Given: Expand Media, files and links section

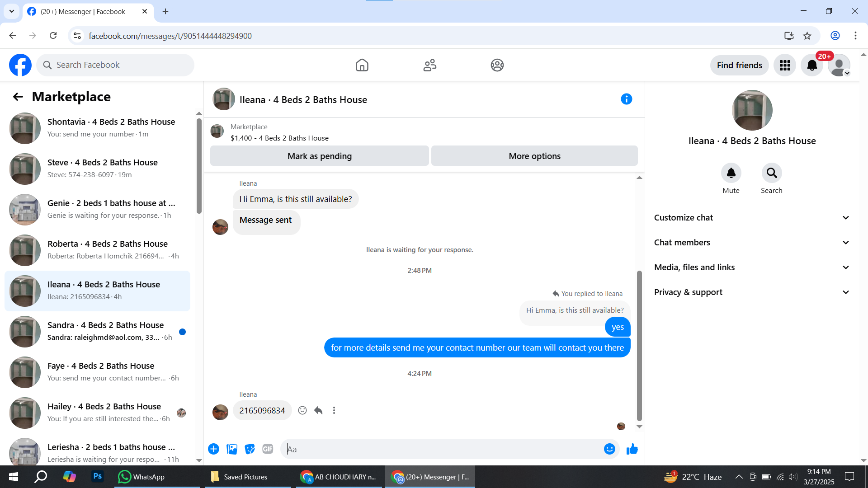Looking at the screenshot, I should coord(752,267).
